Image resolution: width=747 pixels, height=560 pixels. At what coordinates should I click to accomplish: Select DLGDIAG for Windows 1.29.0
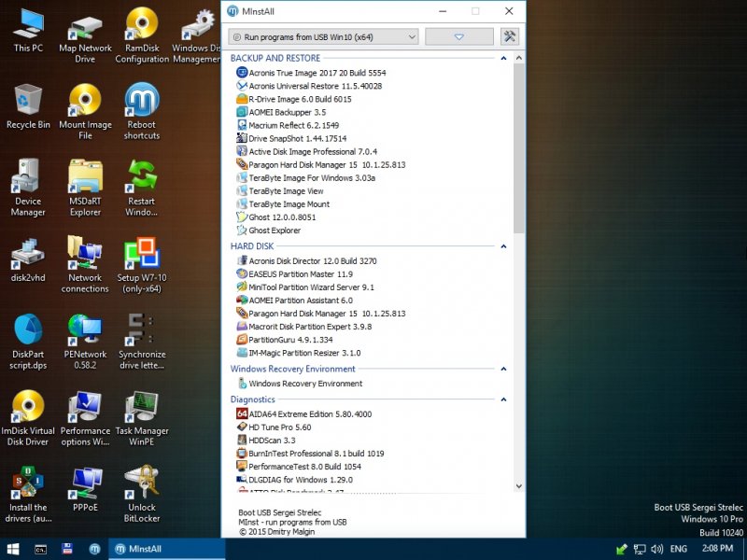coord(295,480)
